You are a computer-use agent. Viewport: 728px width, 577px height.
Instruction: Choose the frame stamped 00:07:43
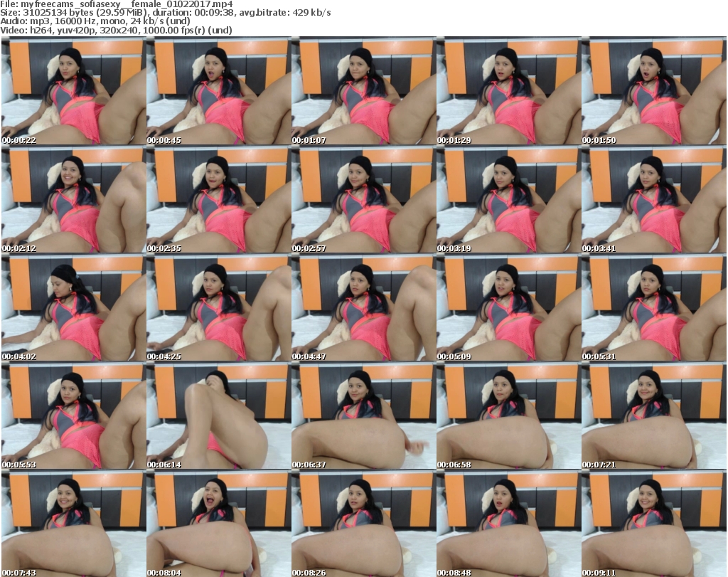[74, 524]
